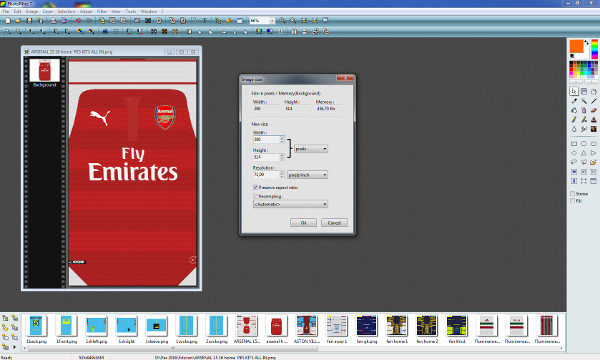This screenshot has height=360, width=600.
Task: Select the Line tool
Action: (x=593, y=101)
